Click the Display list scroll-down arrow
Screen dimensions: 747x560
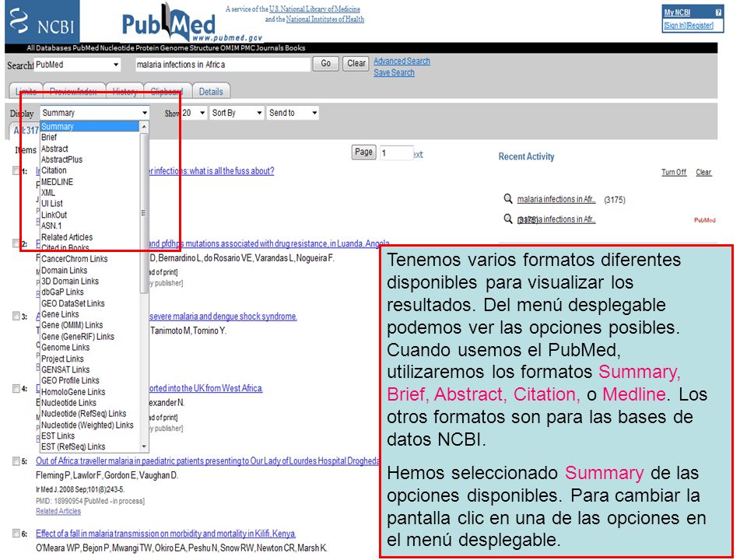(x=144, y=446)
